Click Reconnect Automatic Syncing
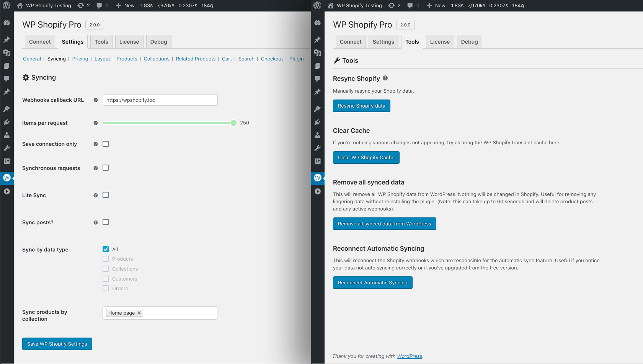This screenshot has height=364, width=643. (x=372, y=282)
